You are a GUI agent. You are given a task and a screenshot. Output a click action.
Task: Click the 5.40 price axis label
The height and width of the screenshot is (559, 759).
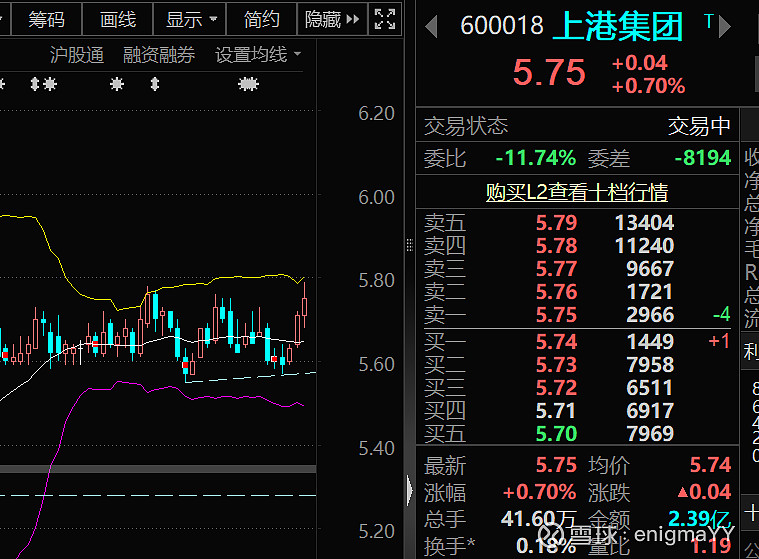click(x=376, y=449)
